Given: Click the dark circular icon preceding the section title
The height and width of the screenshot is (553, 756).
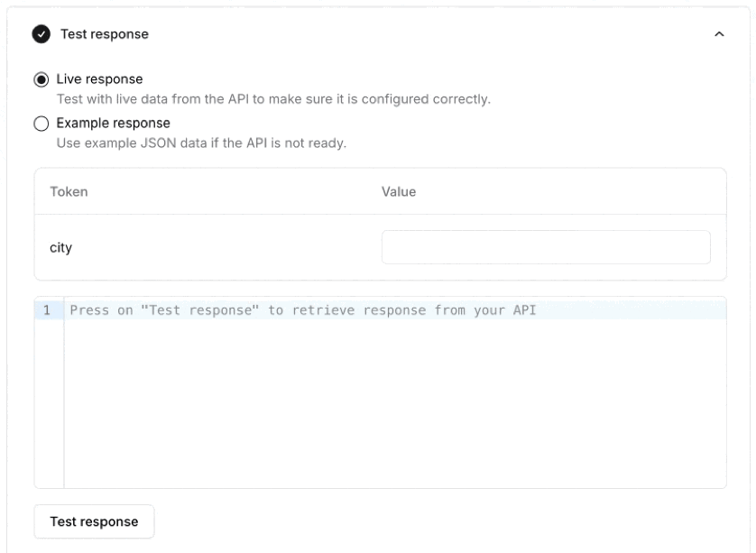Looking at the screenshot, I should pyautogui.click(x=42, y=33).
